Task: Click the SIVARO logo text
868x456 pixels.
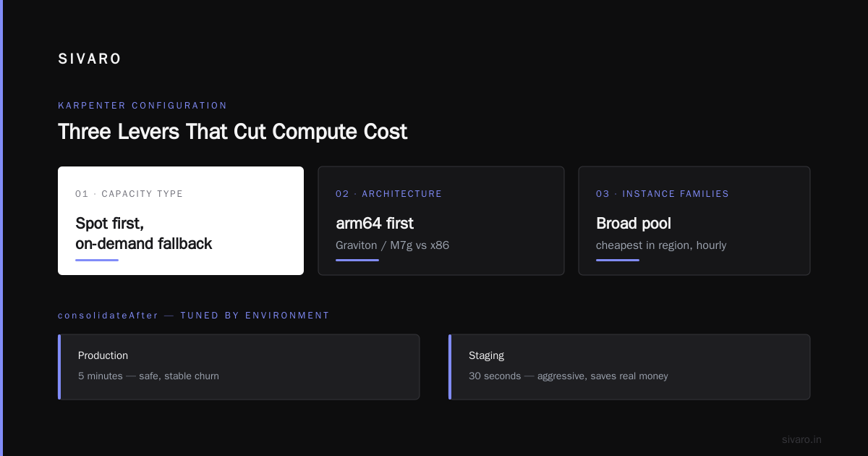Action: point(90,59)
